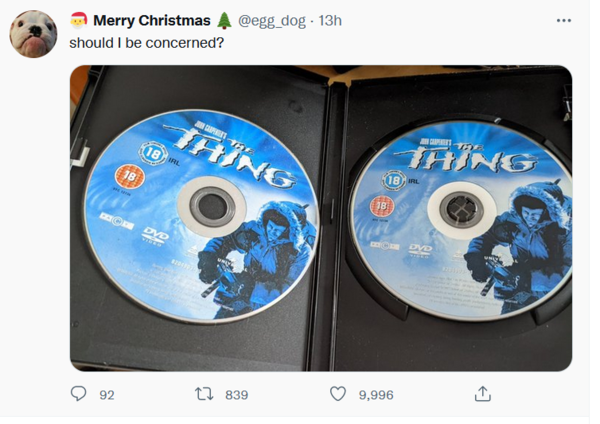Open the share upload icon

[483, 394]
